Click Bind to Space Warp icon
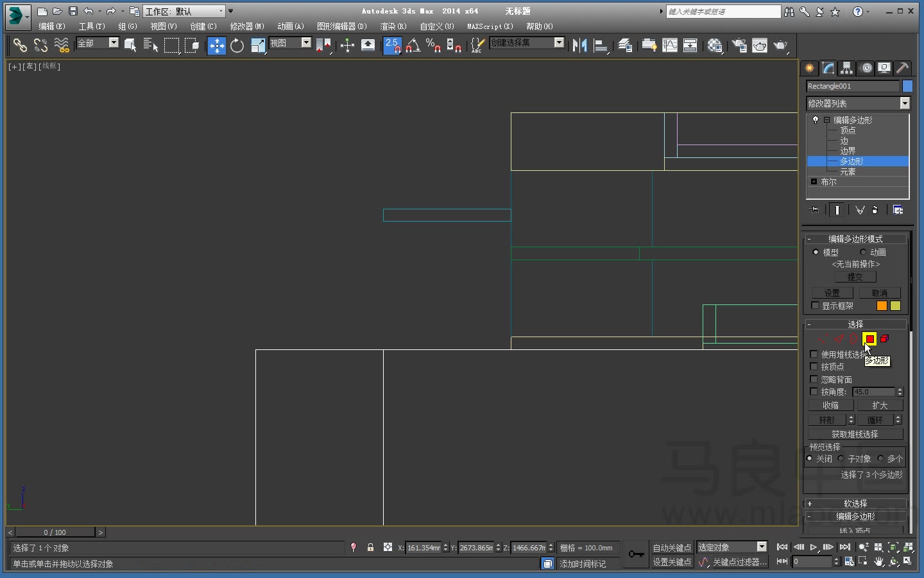 tap(61, 46)
